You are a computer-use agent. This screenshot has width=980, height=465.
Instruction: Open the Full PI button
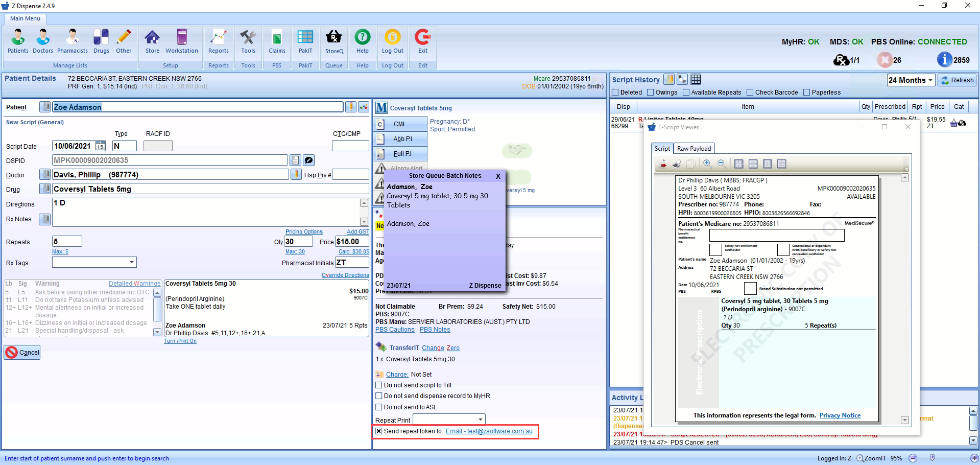click(401, 154)
